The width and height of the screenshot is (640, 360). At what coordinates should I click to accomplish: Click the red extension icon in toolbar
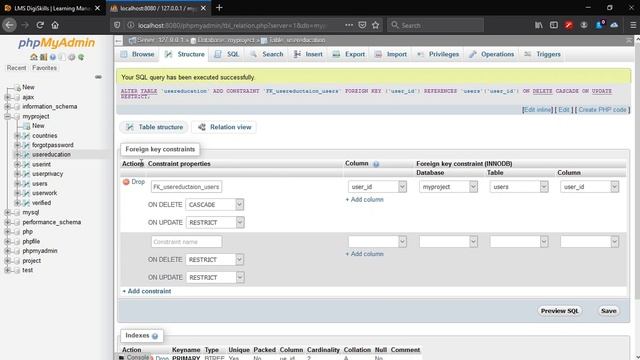click(569, 25)
